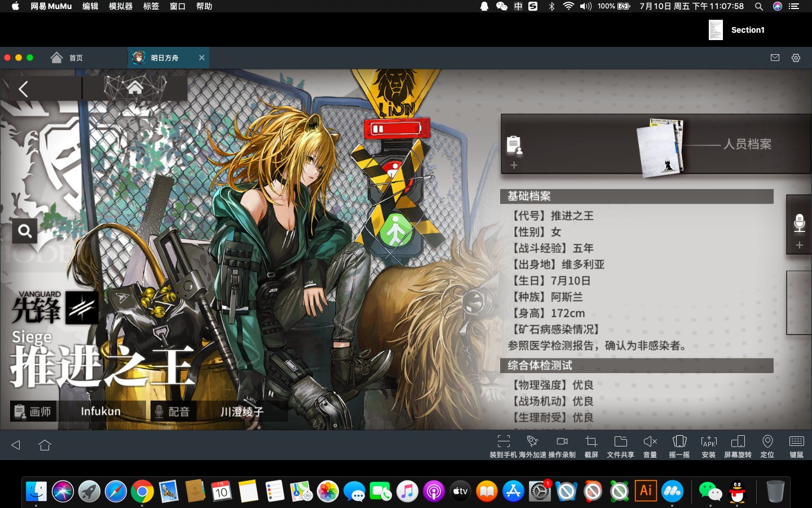Click 基础档案 section header
The image size is (812, 508).
pyautogui.click(x=637, y=196)
